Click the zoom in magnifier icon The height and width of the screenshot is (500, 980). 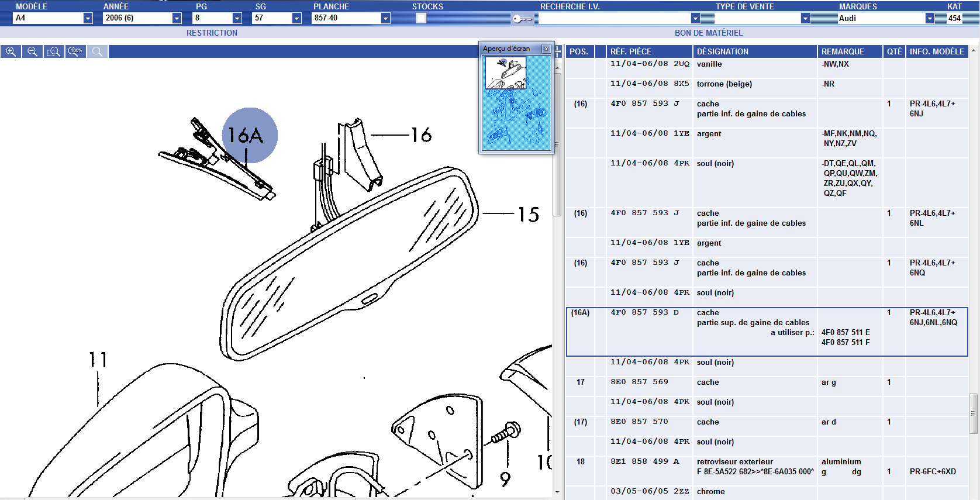[11, 51]
